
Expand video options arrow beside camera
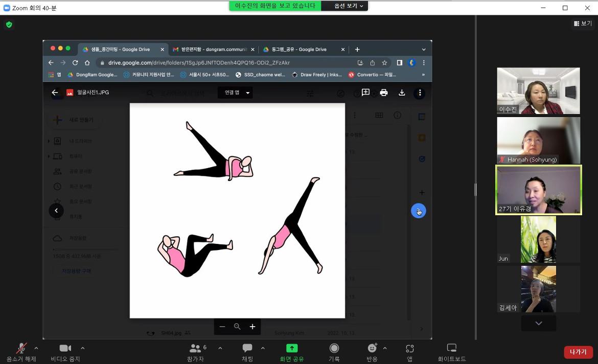pyautogui.click(x=83, y=348)
